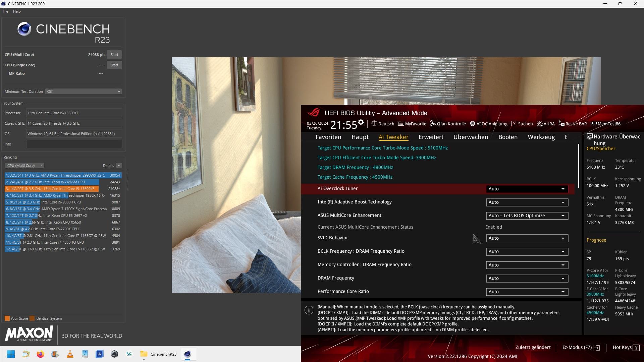Switch to the Haupt BIOS tab
Viewport: 644px width, 362px height.
click(360, 137)
